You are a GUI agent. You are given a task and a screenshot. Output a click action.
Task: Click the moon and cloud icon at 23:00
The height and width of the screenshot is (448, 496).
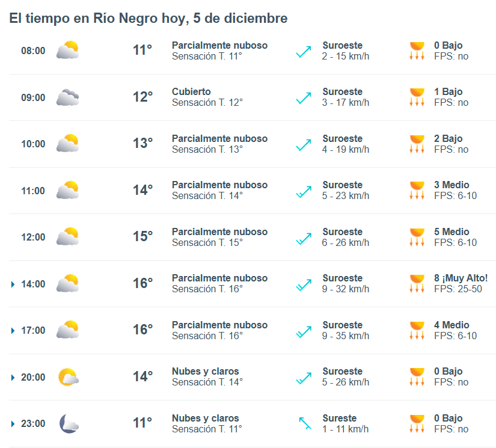[68, 423]
